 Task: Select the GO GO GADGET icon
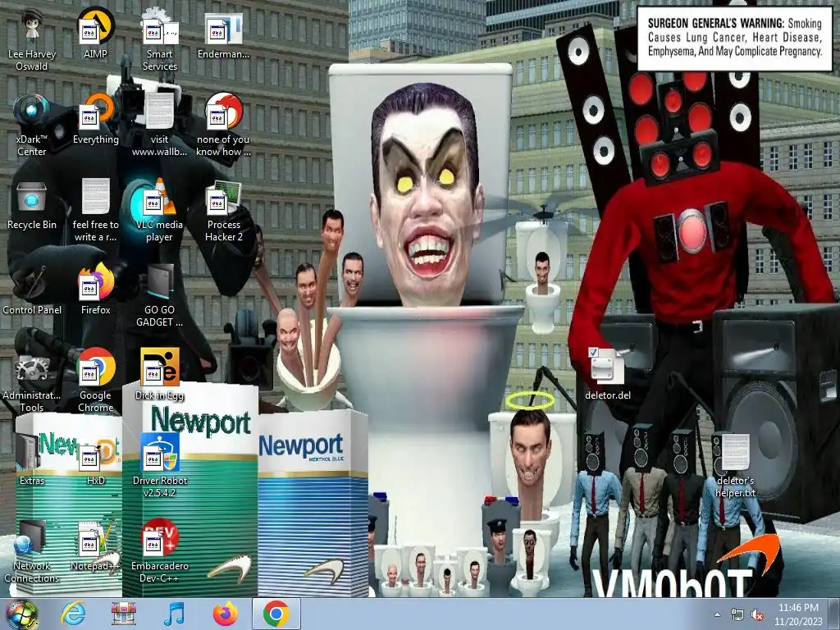(x=160, y=295)
